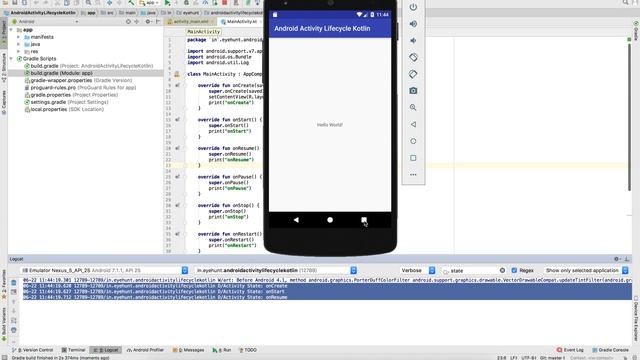Click the Logcat search field containing 'state'

474,270
